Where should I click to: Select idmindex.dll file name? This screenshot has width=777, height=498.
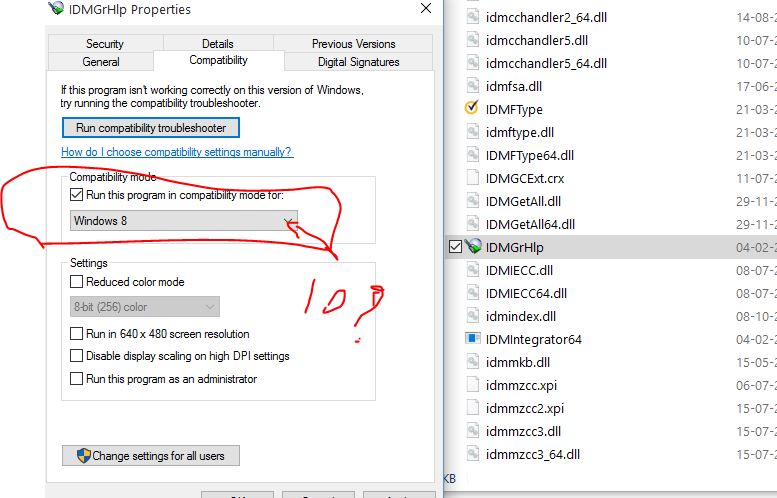[x=521, y=317]
